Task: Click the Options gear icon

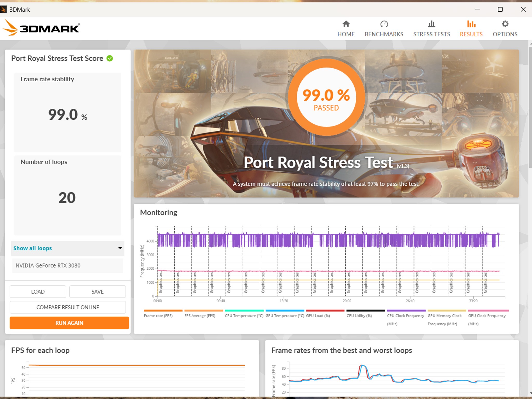Action: 505,24
